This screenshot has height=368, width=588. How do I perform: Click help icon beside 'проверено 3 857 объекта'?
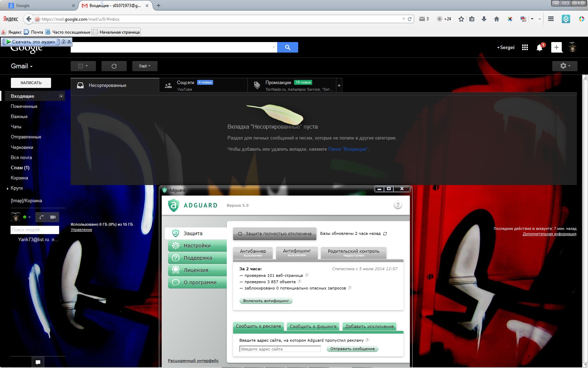pos(300,281)
